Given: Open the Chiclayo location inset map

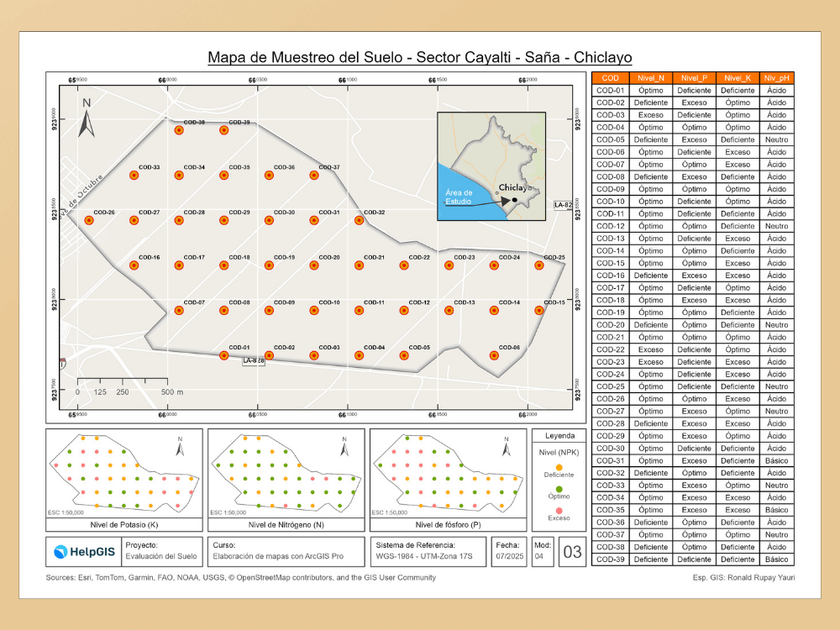Looking at the screenshot, I should coord(491,166).
